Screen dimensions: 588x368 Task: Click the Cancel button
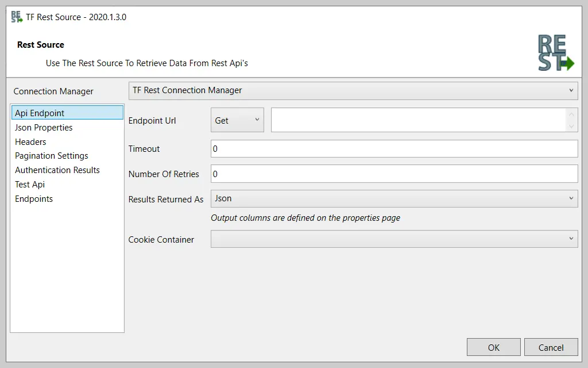coord(551,347)
